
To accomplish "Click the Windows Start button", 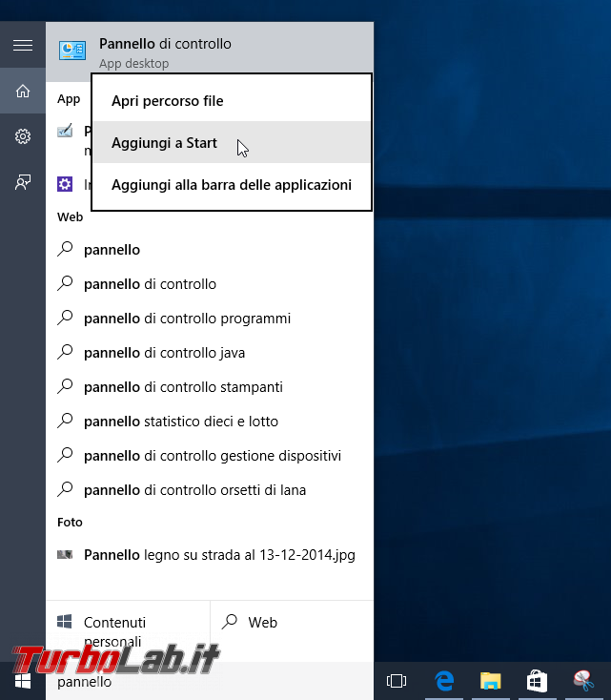I will click(x=22, y=681).
